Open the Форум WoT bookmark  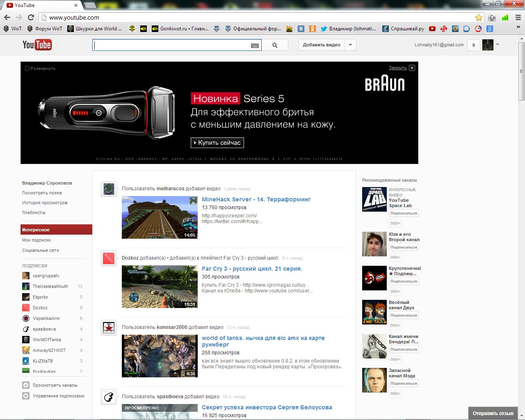pyautogui.click(x=45, y=29)
